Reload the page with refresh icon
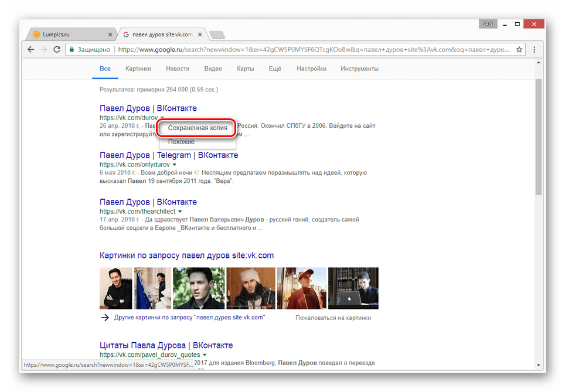This screenshot has height=392, width=565. [57, 50]
